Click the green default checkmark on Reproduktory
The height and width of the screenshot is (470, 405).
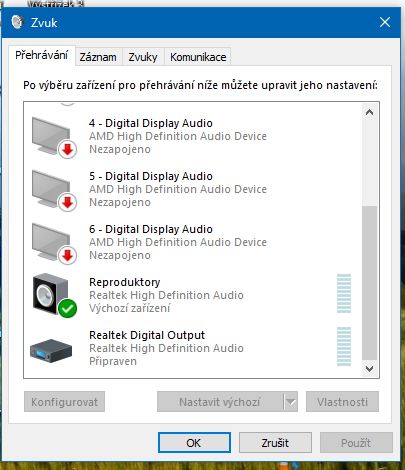pyautogui.click(x=68, y=308)
